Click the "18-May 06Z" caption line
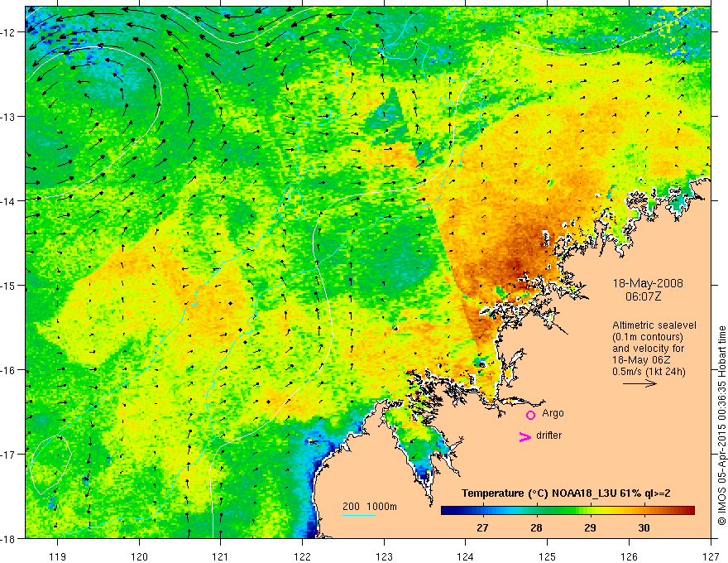The height and width of the screenshot is (563, 728). pyautogui.click(x=641, y=360)
